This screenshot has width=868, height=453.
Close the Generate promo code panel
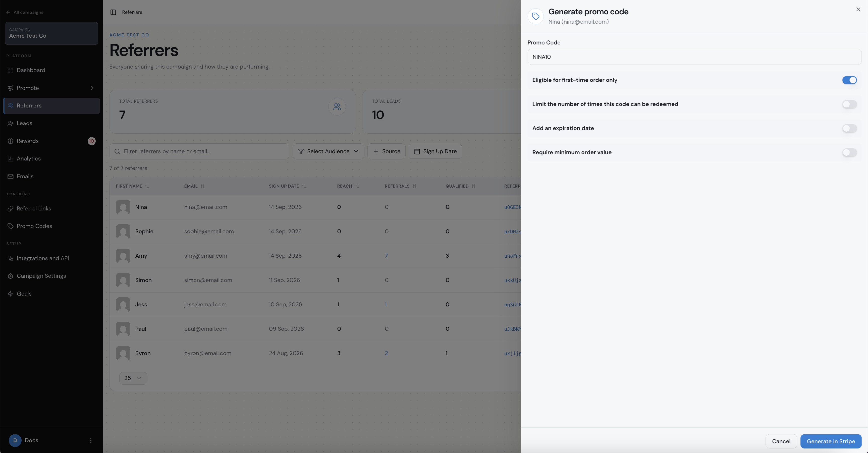pos(858,10)
